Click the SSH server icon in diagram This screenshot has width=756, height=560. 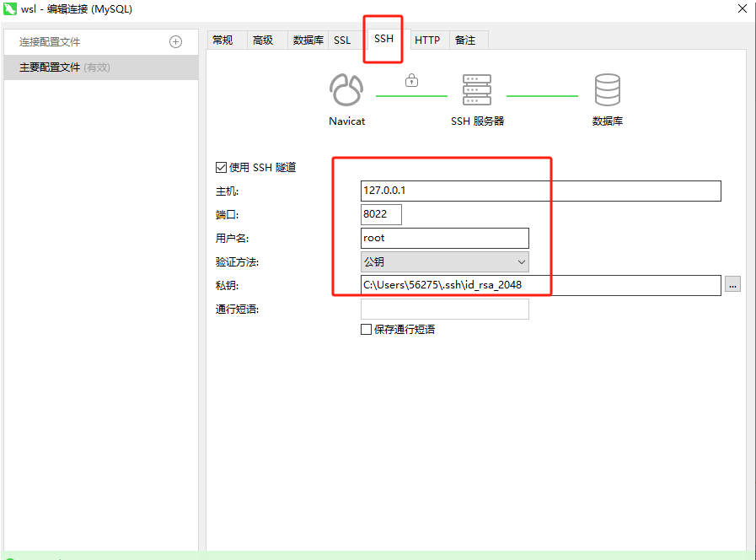477,89
